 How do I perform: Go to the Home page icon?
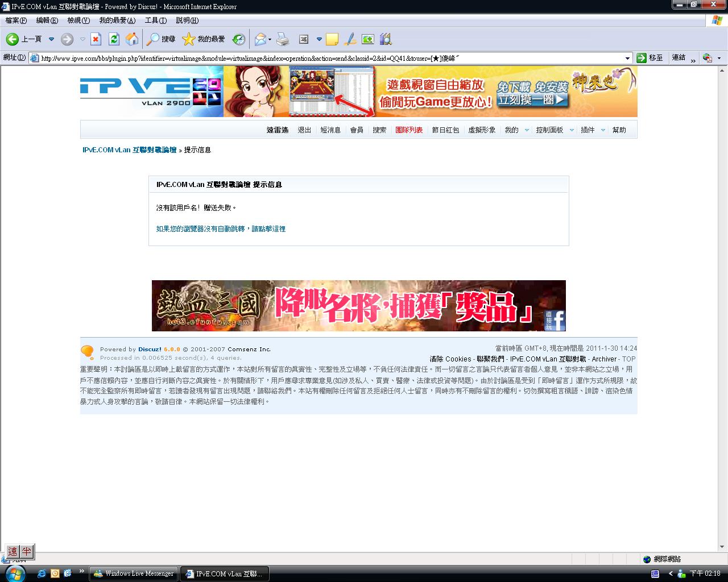pyautogui.click(x=132, y=39)
